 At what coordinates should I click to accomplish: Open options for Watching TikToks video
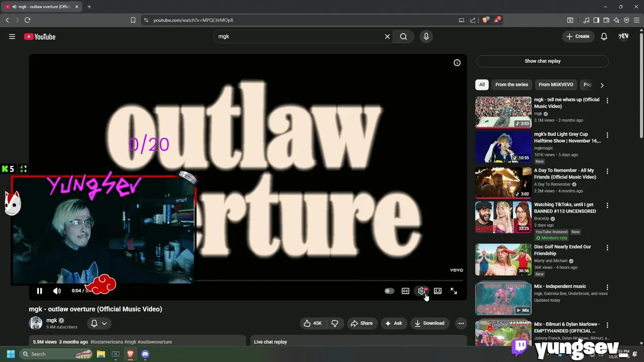coord(607,206)
